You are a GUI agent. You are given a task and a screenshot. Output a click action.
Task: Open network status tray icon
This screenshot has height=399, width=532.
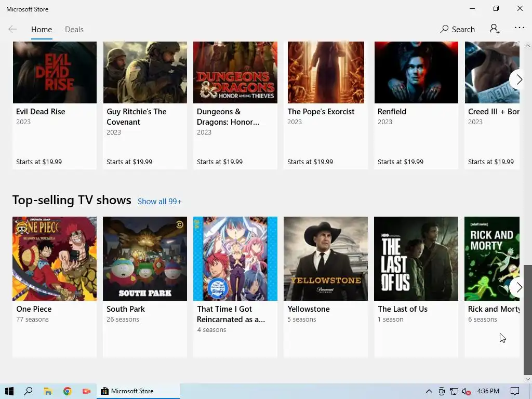pyautogui.click(x=454, y=391)
